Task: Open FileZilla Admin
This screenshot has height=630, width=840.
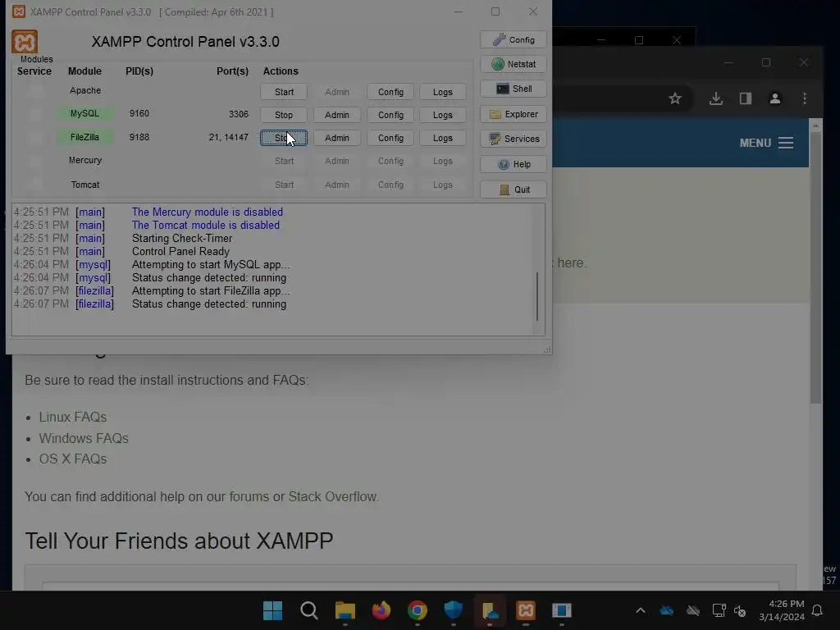Action: 337,138
